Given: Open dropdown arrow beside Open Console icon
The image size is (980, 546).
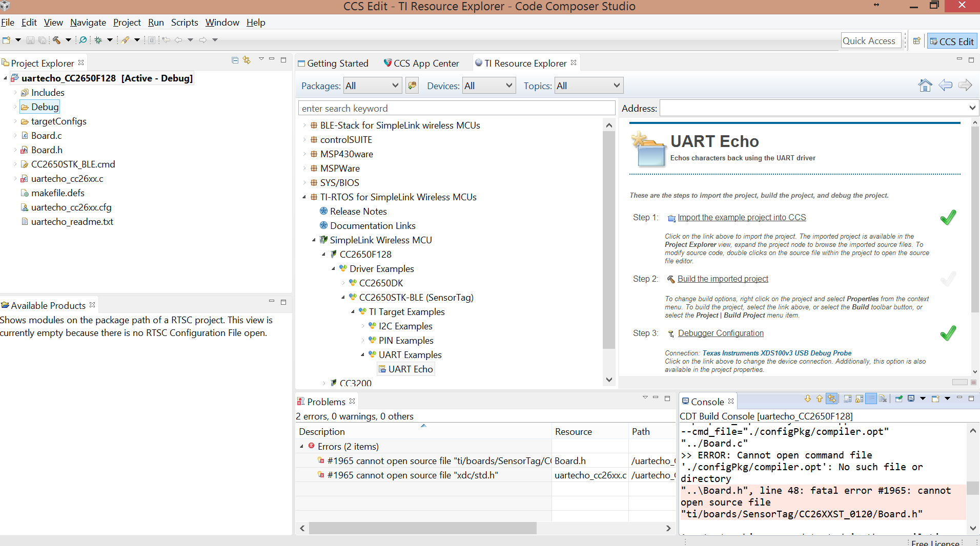Looking at the screenshot, I should pos(947,398).
